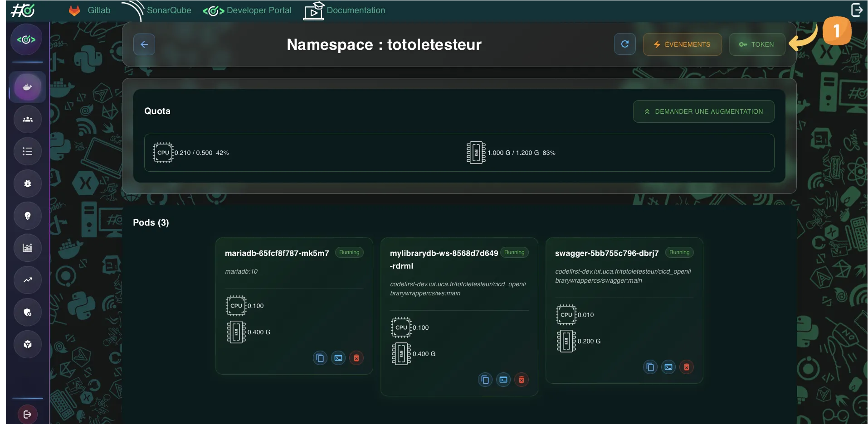Open the team members sidebar icon
Image resolution: width=868 pixels, height=424 pixels.
pyautogui.click(x=27, y=119)
